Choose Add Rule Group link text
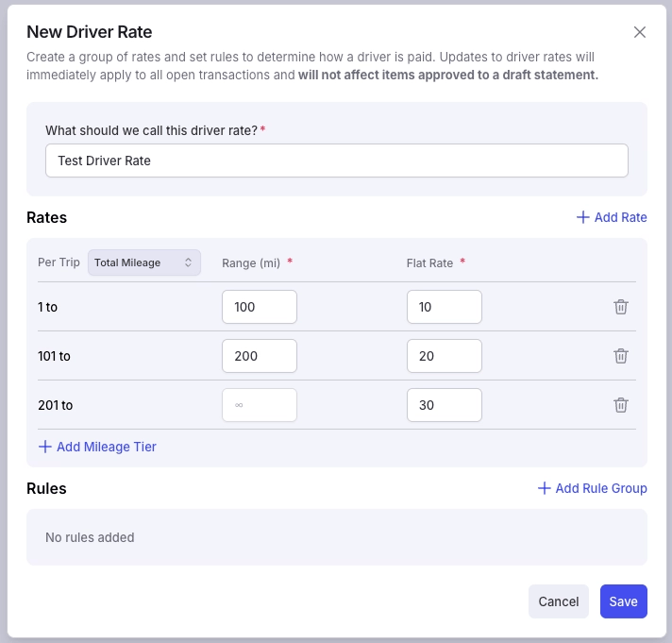672x643 pixels. click(x=601, y=488)
